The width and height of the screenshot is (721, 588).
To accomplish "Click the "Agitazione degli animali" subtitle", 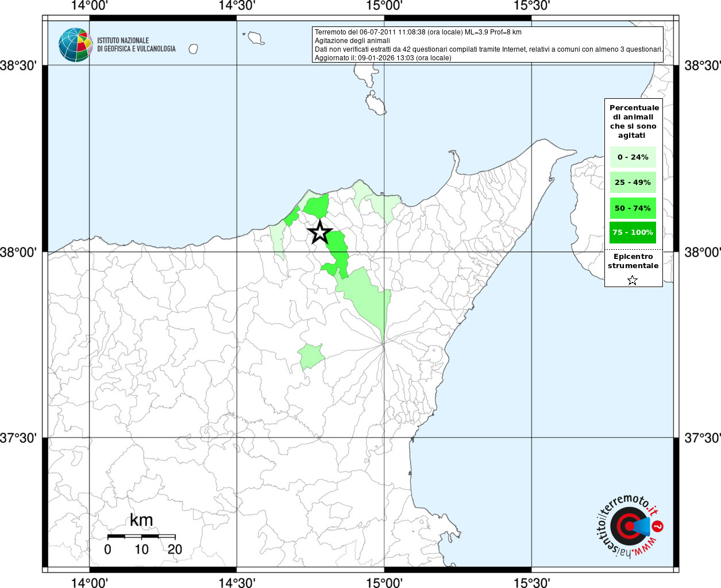I will (352, 41).
